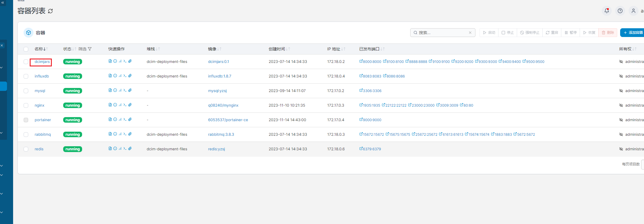The image size is (644, 224).
Task: Sort containers by 堆栈 column
Action: 153,49
